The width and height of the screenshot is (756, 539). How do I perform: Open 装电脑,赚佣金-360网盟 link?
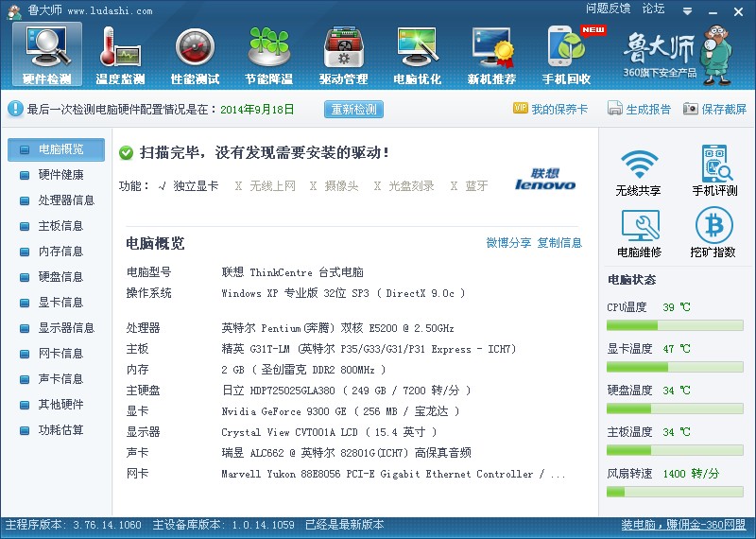pyautogui.click(x=683, y=525)
